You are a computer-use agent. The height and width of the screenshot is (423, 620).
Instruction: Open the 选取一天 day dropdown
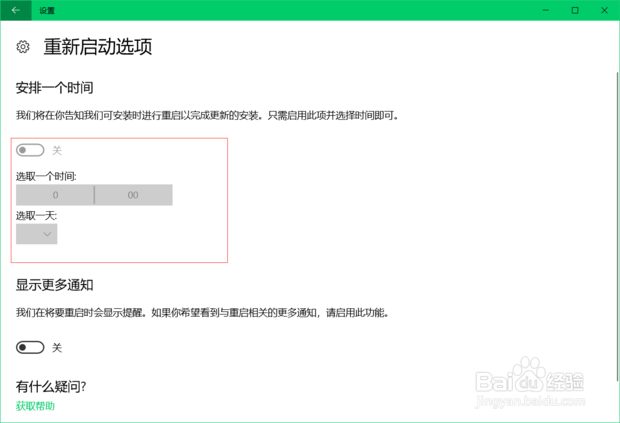tap(37, 234)
